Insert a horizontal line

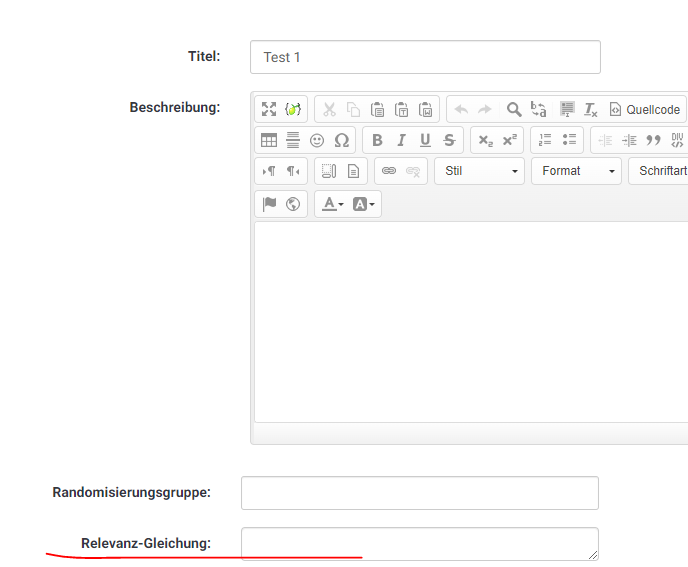click(293, 140)
